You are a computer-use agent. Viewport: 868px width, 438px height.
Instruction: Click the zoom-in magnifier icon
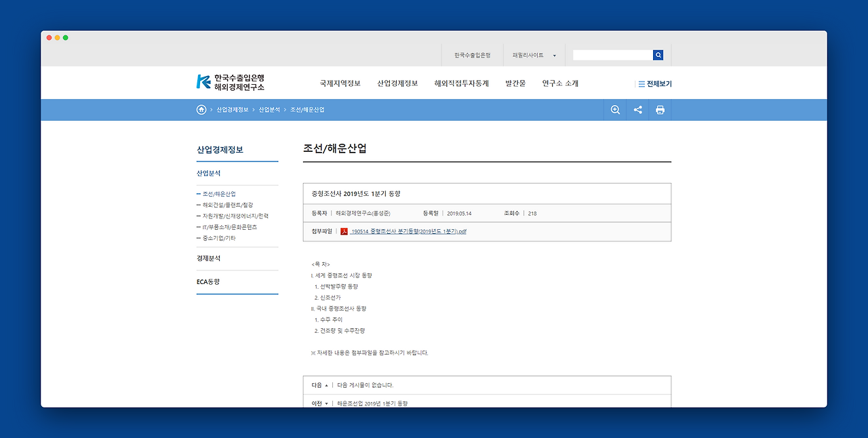tap(615, 110)
